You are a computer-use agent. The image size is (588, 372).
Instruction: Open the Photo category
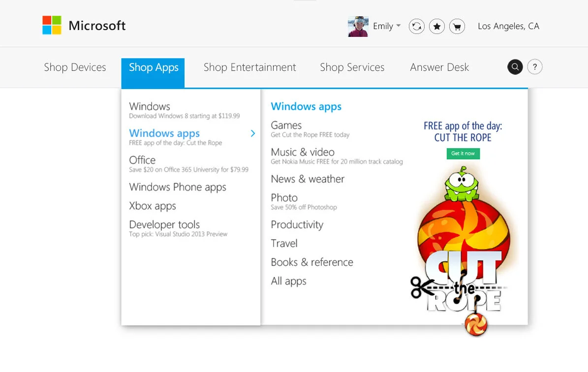click(x=284, y=198)
